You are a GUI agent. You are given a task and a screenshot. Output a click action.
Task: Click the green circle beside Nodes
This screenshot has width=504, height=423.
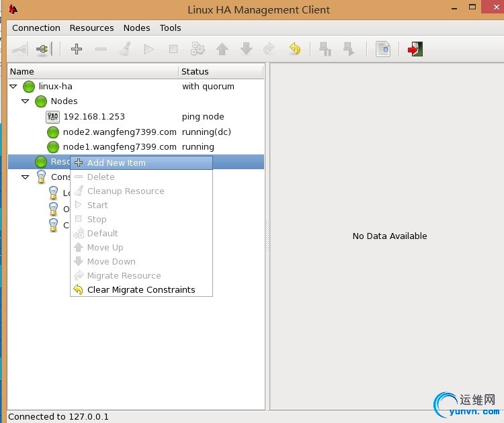click(41, 101)
